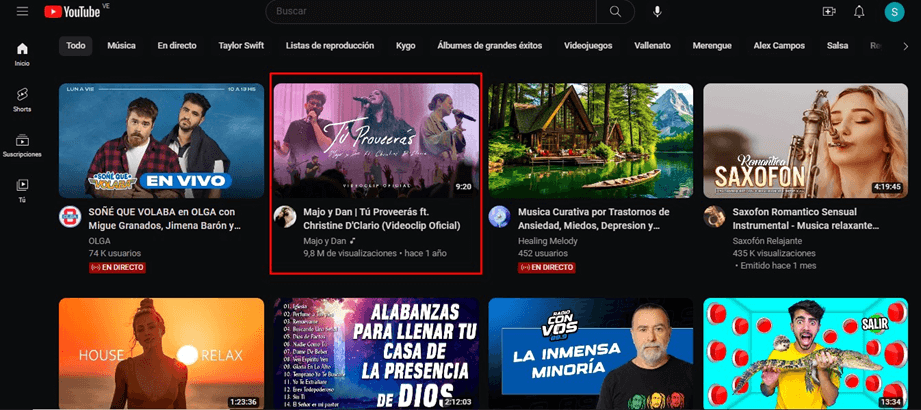Select the Alex Campos chip
The width and height of the screenshot is (921, 410).
click(x=779, y=46)
